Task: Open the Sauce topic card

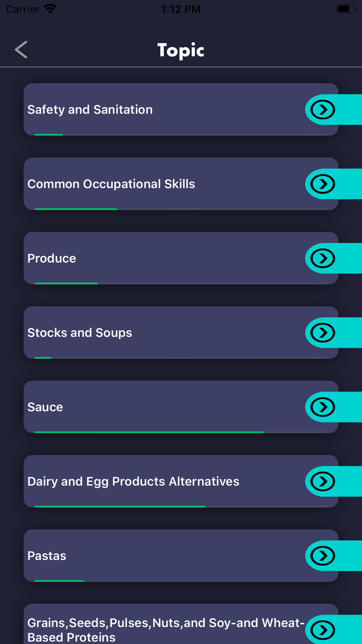Action: tap(181, 407)
